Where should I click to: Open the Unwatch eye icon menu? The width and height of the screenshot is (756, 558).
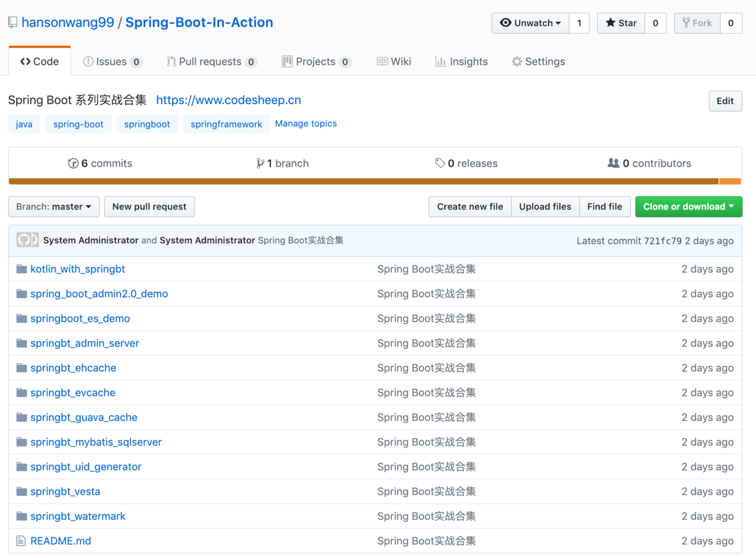click(x=507, y=23)
